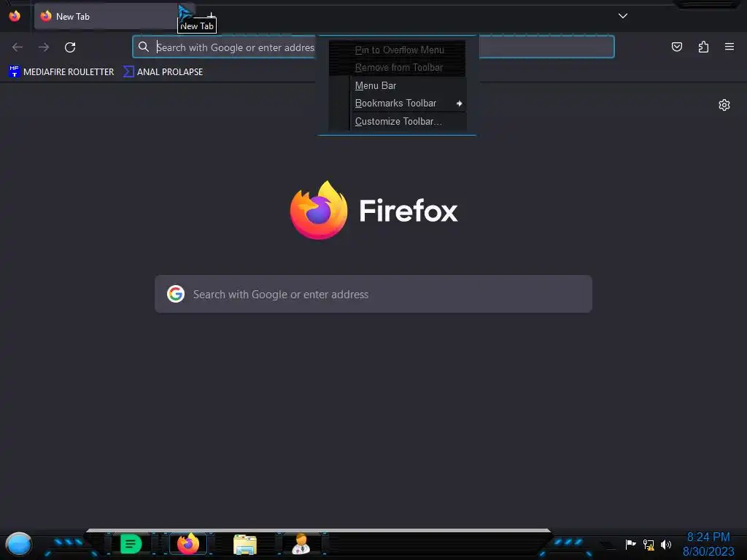
Task: Click the MF icon of first bookmark
Action: 15,71
